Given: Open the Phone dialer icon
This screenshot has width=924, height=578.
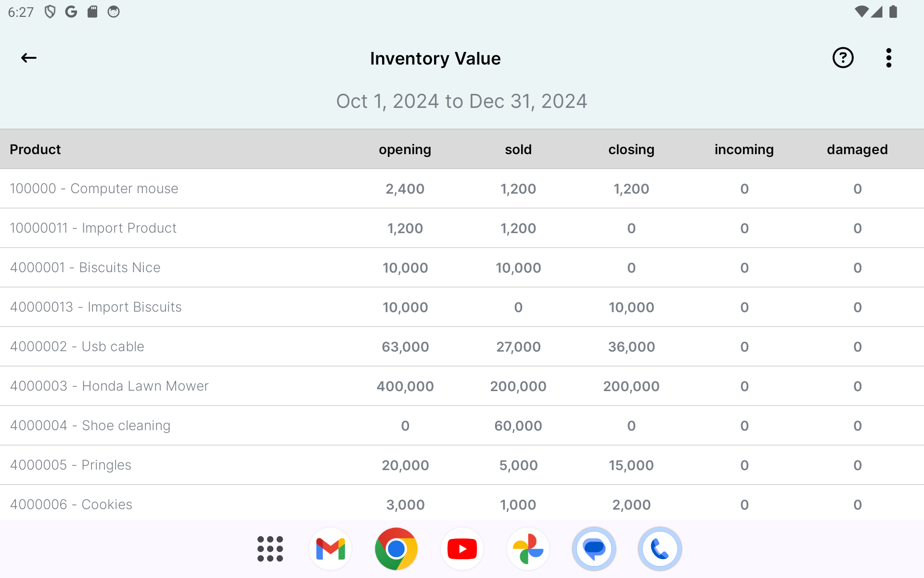Looking at the screenshot, I should [x=660, y=549].
